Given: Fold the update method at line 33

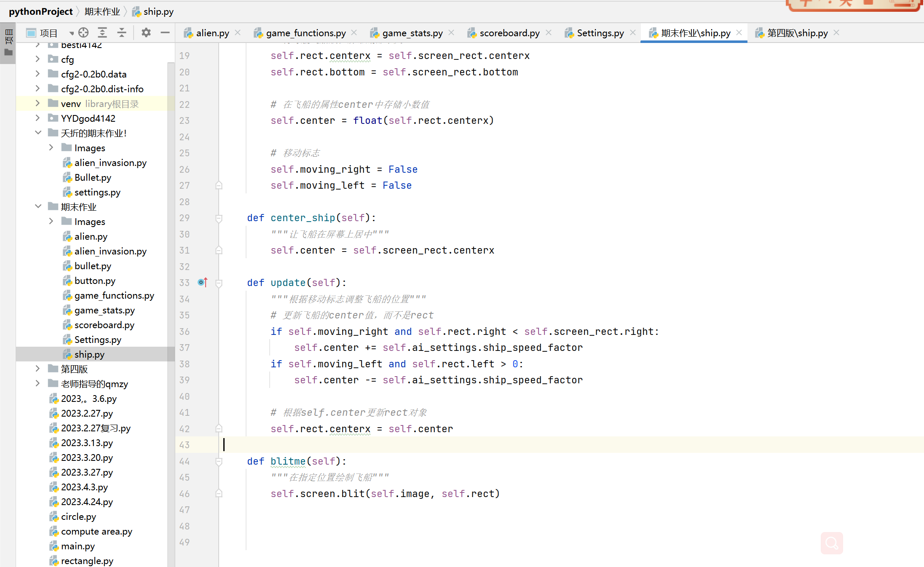Looking at the screenshot, I should pyautogui.click(x=219, y=283).
